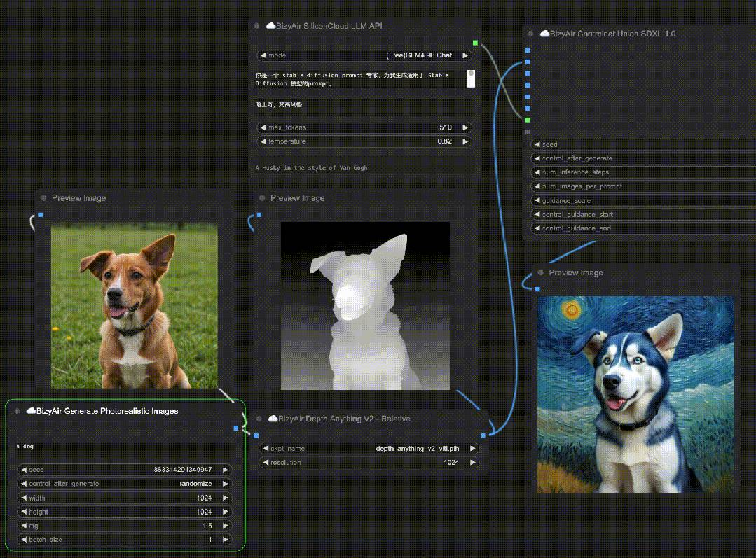Image resolution: width=756 pixels, height=558 pixels.
Task: Decrease the temperature value with left arrow
Action: (x=263, y=141)
